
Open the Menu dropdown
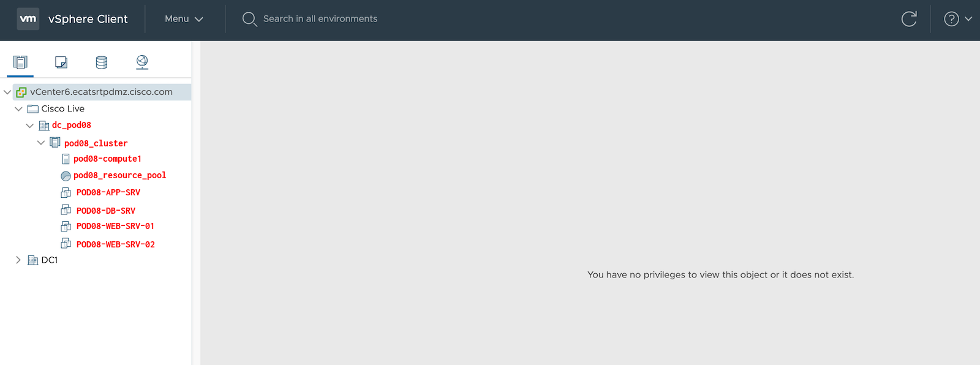tap(184, 19)
